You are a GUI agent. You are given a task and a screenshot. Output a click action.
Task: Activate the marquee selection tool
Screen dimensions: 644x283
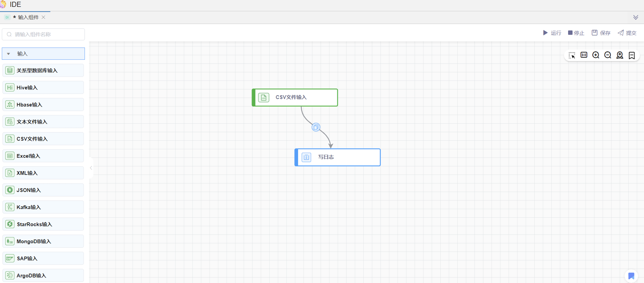572,55
